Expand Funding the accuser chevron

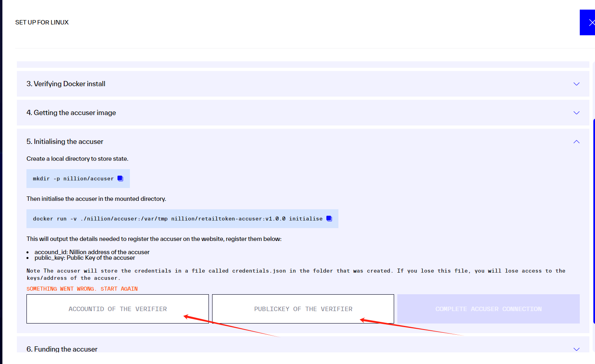[x=576, y=349]
